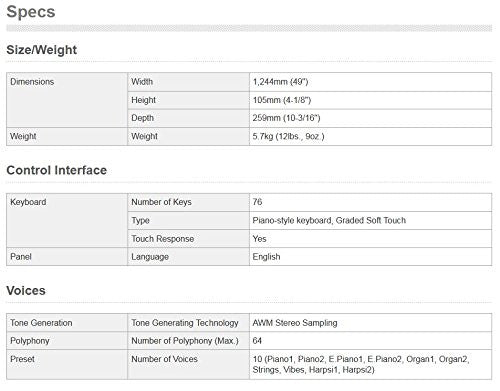Click the Number of Keys label
This screenshot has width=500, height=391.
tap(161, 202)
